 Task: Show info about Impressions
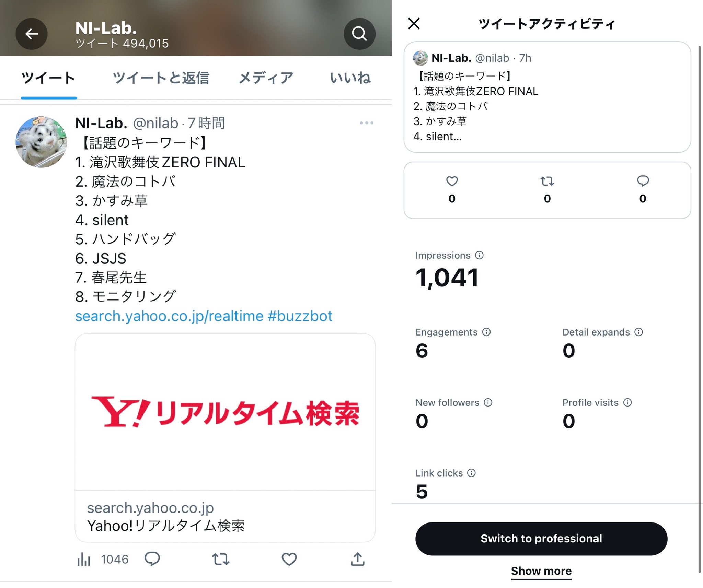coord(479,255)
